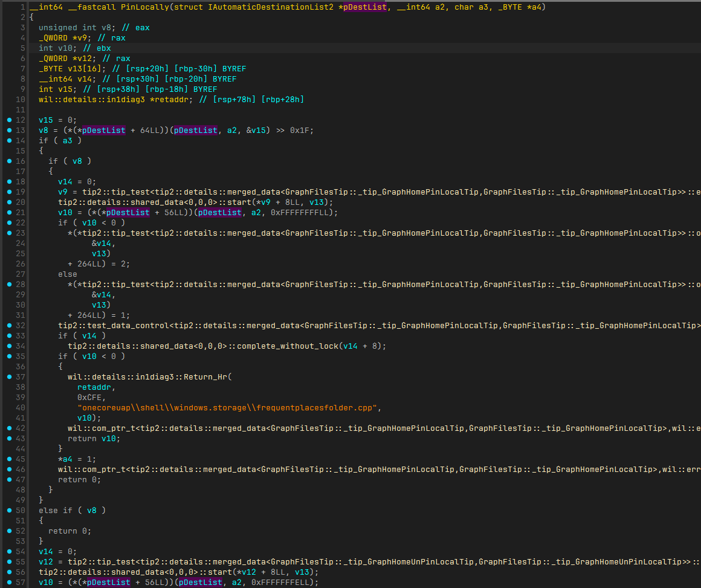Click breakpoint marker beside line 43

point(9,439)
